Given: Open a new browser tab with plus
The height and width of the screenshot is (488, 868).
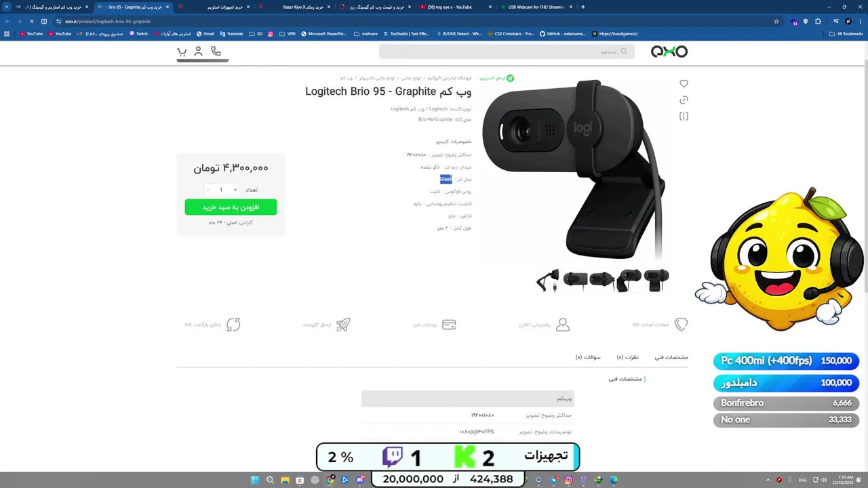Looking at the screenshot, I should (x=583, y=7).
